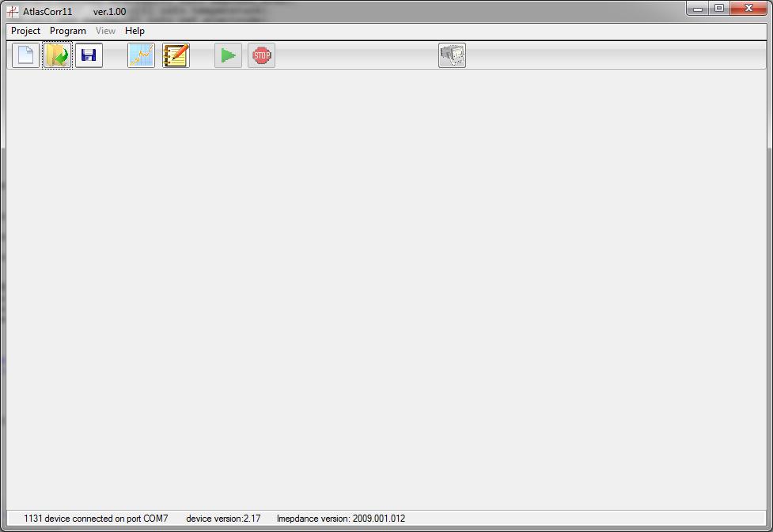Open the Program menu
Image resolution: width=773 pixels, height=532 pixels.
[68, 31]
